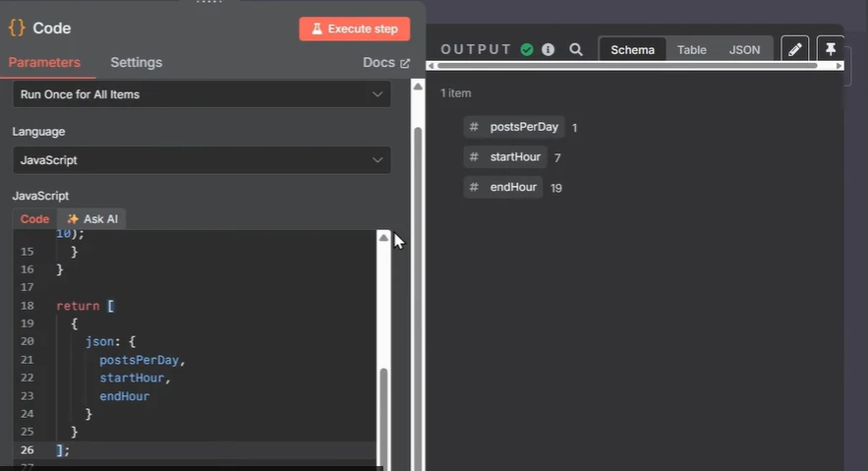Open the Ask AI tab
Image resolution: width=868 pixels, height=471 pixels.
(x=91, y=219)
